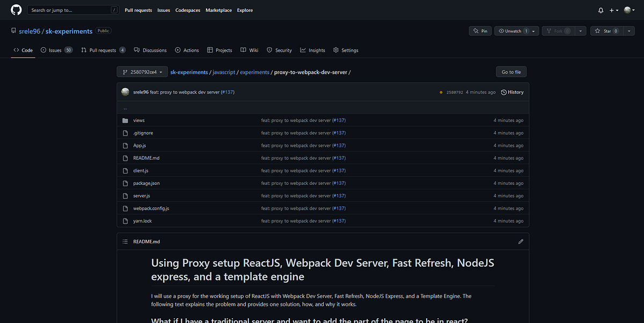
Task: Toggle the Star on this repository
Action: click(x=607, y=31)
